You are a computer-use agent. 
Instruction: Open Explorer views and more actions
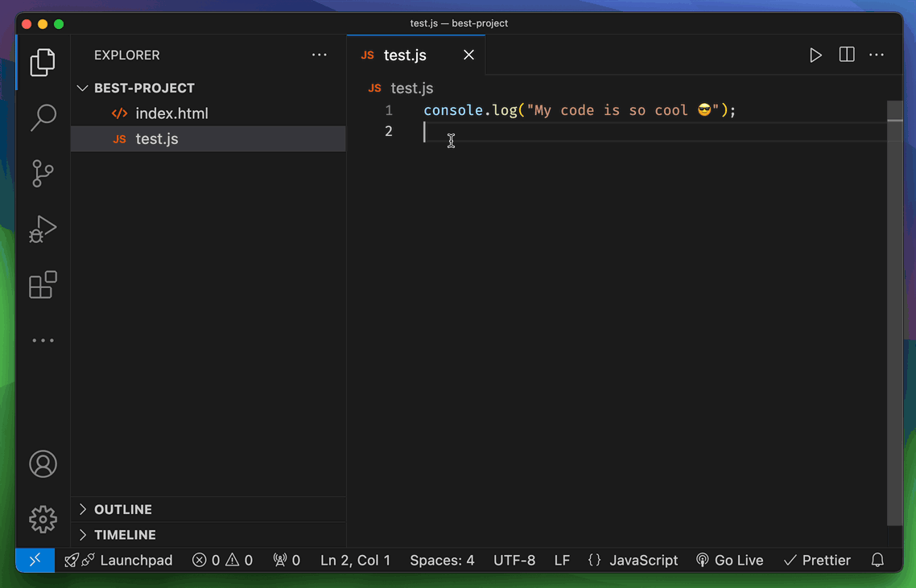pyautogui.click(x=319, y=55)
